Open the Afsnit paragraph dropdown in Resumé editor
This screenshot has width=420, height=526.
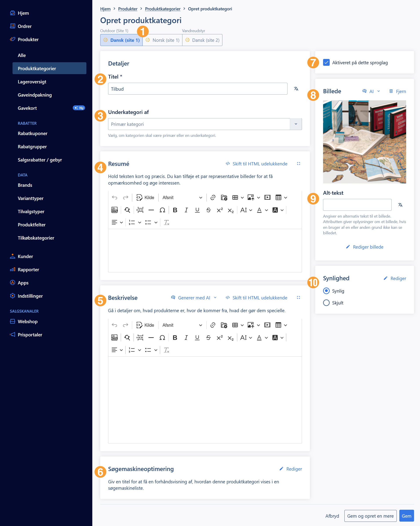tap(182, 197)
